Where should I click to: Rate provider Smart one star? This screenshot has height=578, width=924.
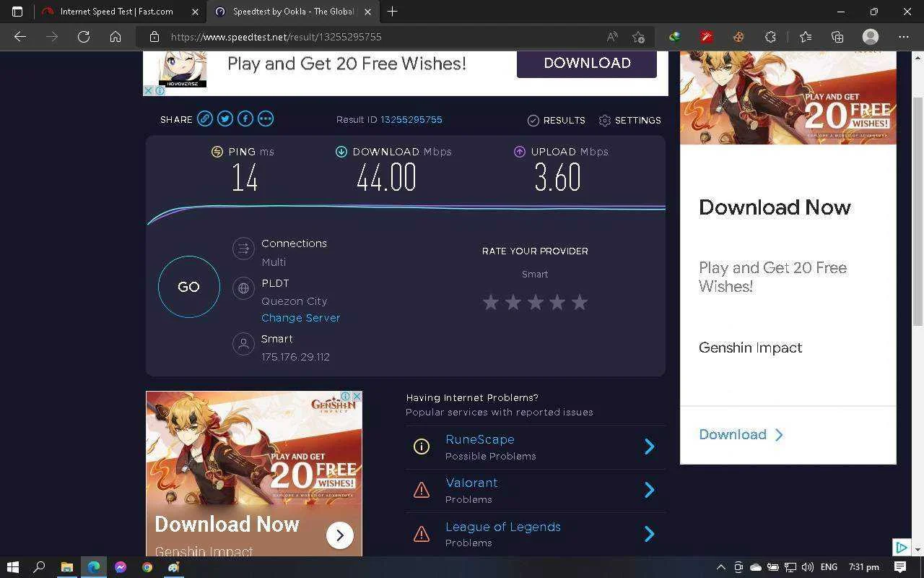tap(491, 302)
